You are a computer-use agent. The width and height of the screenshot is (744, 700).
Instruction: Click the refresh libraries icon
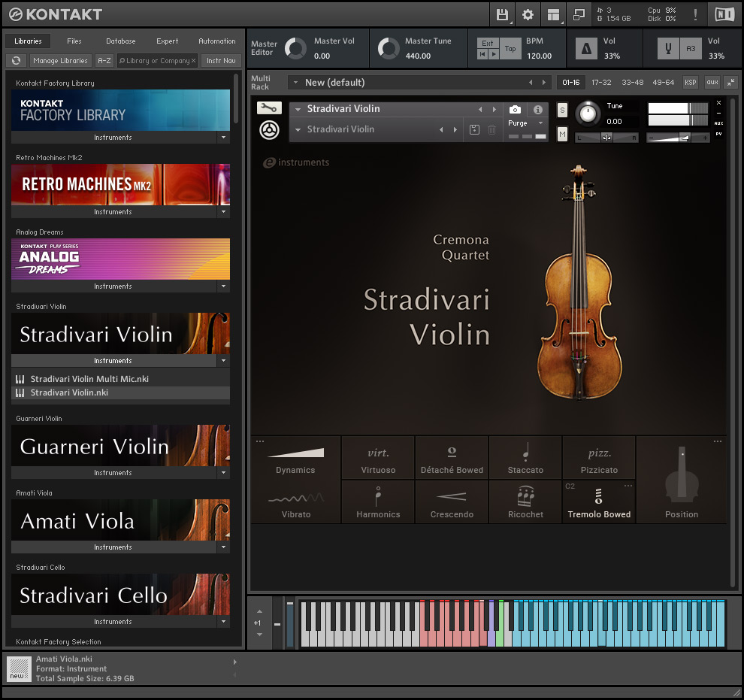17,60
